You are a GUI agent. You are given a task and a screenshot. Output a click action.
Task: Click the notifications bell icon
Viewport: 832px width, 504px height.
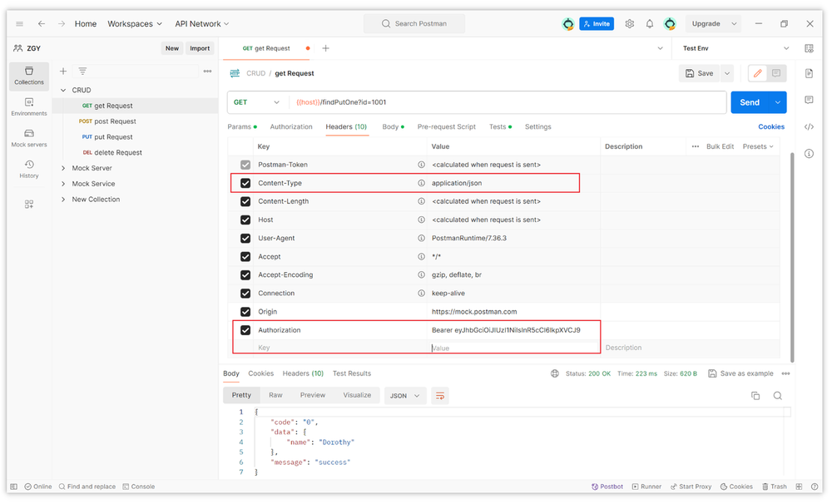coord(650,24)
